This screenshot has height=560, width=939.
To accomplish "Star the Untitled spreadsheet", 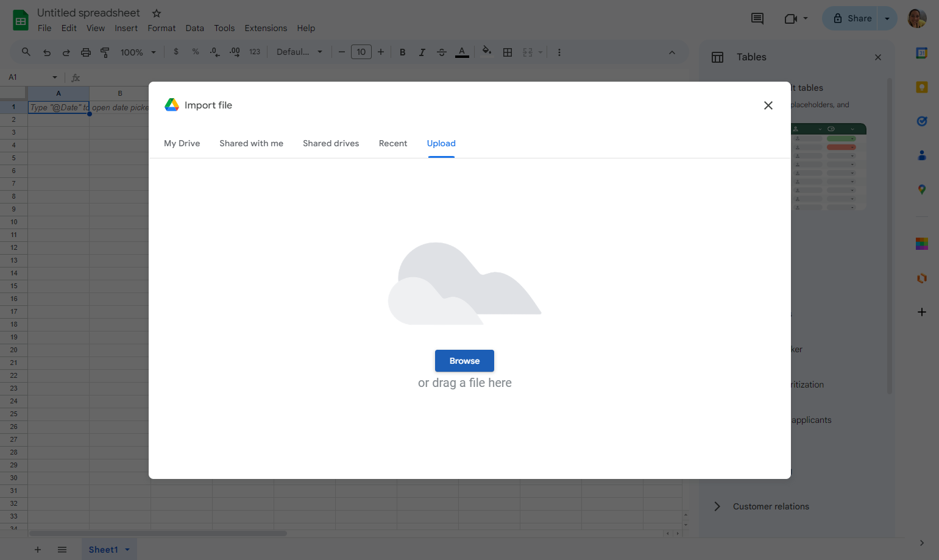I will (x=157, y=13).
